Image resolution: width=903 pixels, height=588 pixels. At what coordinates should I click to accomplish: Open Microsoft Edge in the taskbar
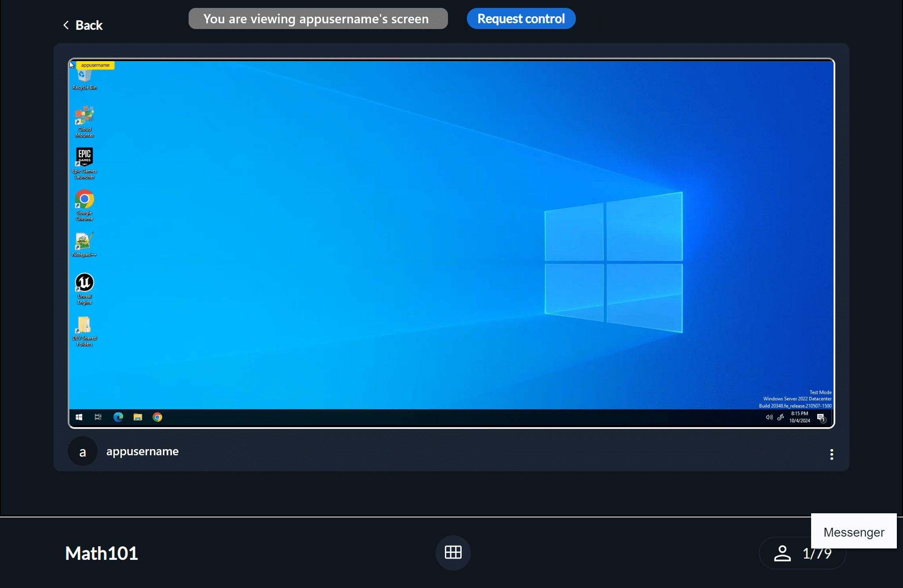coord(117,417)
